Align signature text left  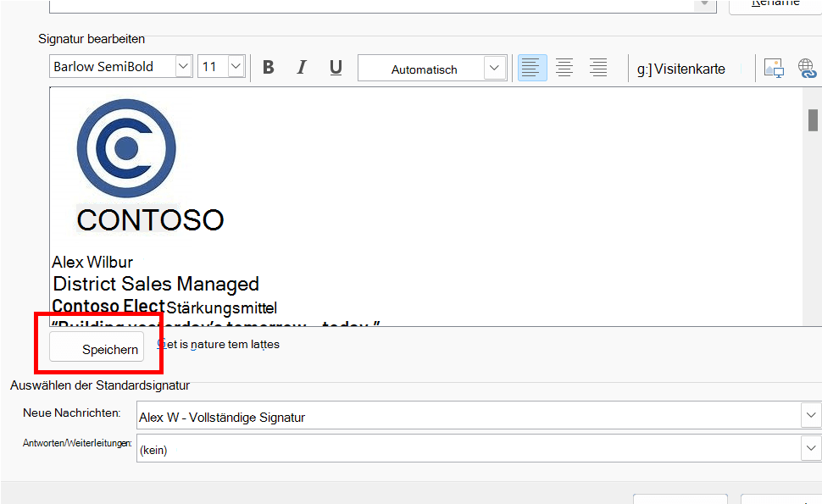tap(532, 68)
